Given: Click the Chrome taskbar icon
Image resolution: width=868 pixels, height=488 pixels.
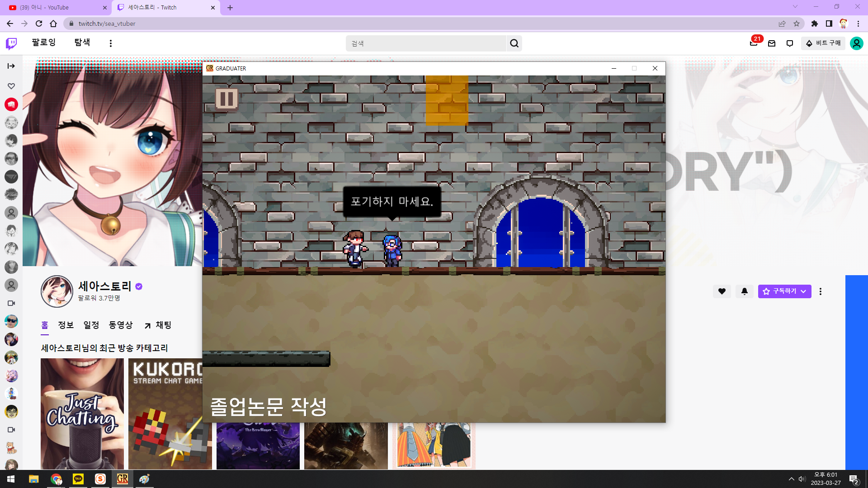Looking at the screenshot, I should tap(56, 479).
